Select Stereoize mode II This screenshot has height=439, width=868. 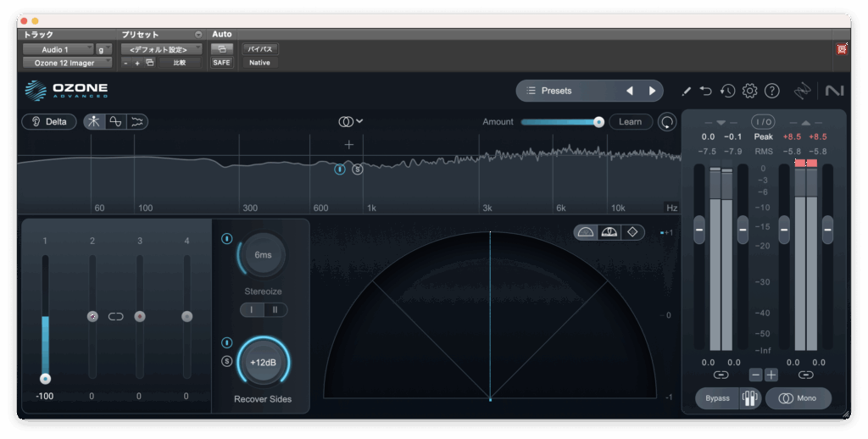point(275,310)
